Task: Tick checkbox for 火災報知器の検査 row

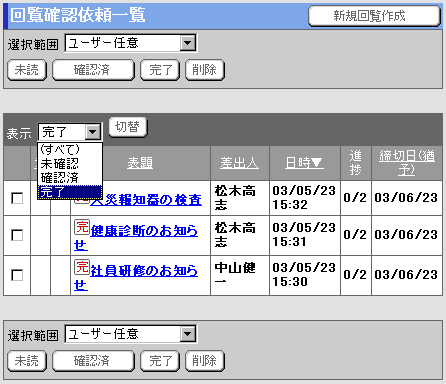Action: coord(17,198)
